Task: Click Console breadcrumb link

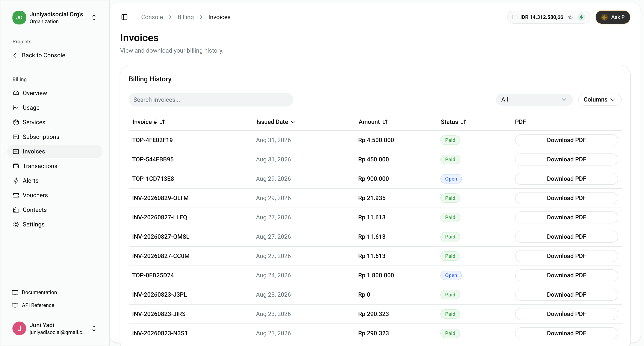Action: 152,17
